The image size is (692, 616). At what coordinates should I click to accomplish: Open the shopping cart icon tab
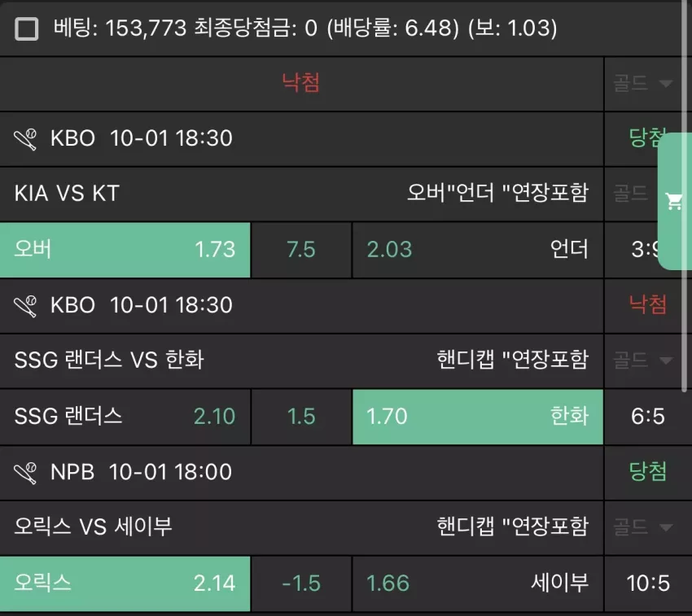coord(674,202)
